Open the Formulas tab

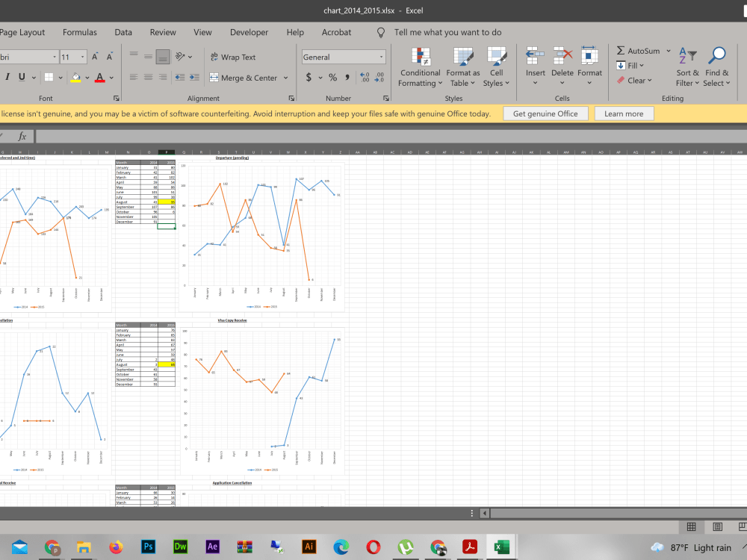(80, 32)
